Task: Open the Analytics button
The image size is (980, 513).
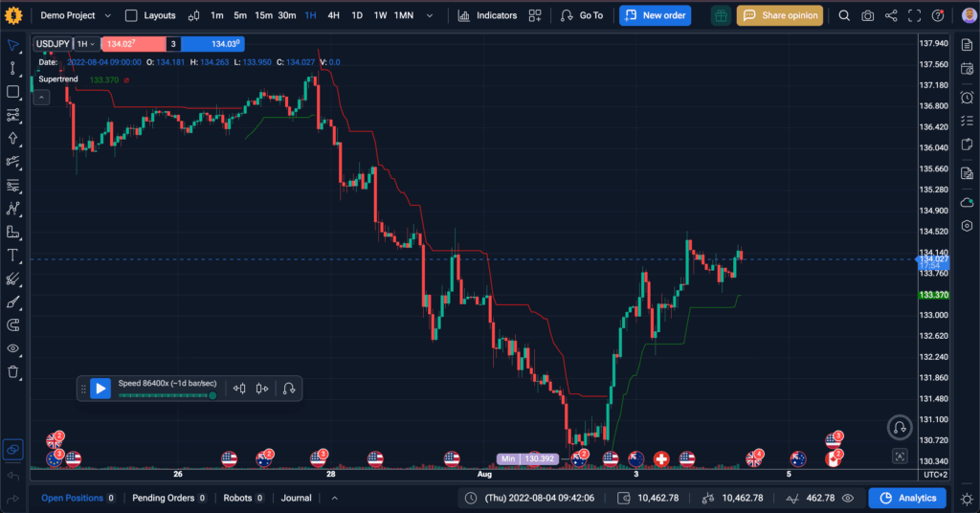Action: 906,498
